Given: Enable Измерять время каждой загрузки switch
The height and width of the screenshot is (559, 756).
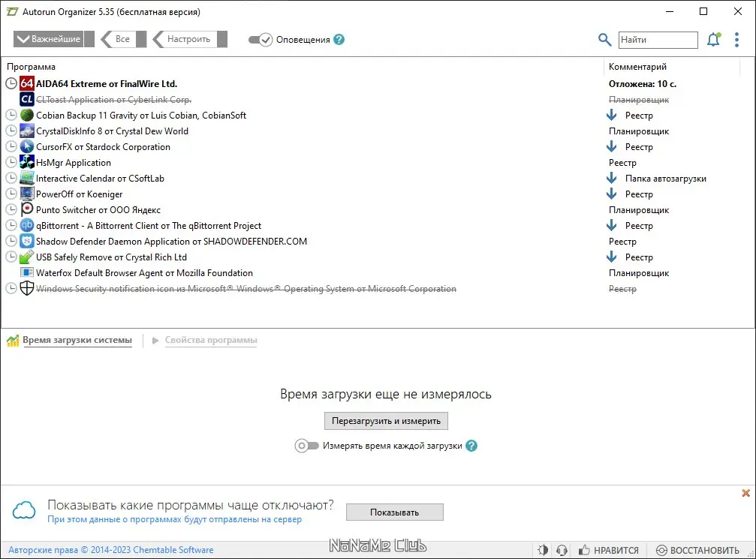Looking at the screenshot, I should tap(306, 446).
